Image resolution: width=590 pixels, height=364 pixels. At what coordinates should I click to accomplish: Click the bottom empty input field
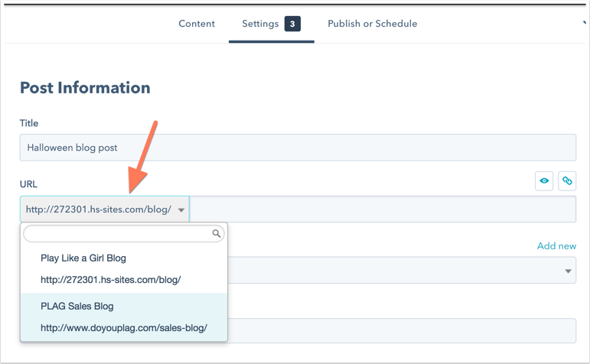coord(402,330)
